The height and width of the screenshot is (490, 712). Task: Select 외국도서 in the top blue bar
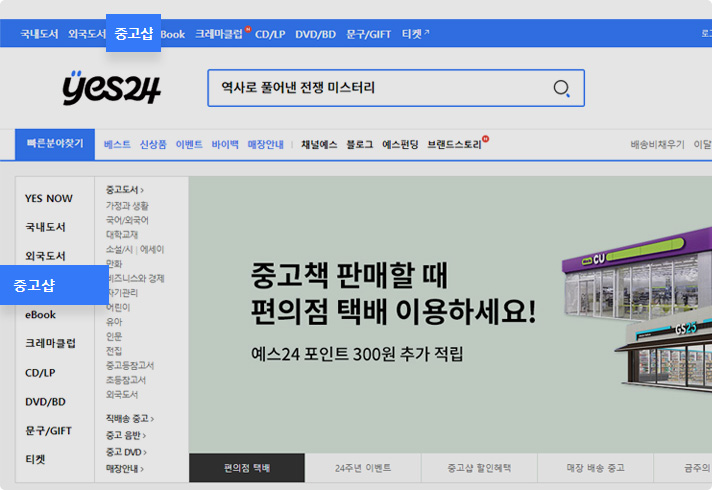(87, 34)
